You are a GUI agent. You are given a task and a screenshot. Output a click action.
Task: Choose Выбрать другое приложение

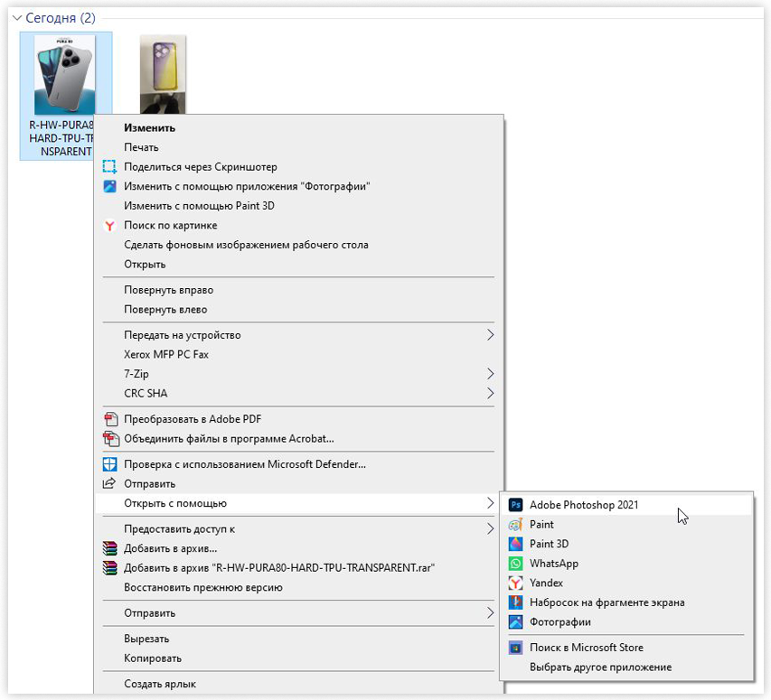pyautogui.click(x=600, y=667)
